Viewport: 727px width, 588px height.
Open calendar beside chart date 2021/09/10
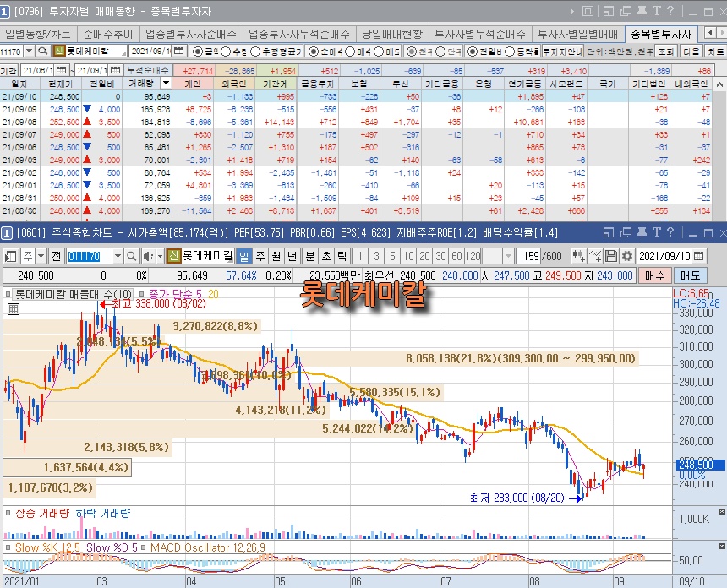699,256
